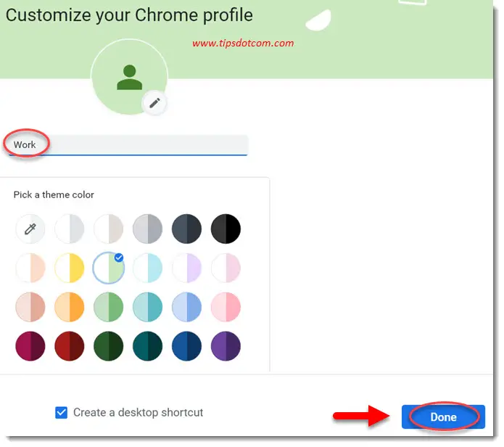Viewport: 504px width, 447px height.
Task: Open the custom color eyedropper picker
Action: (x=30, y=229)
